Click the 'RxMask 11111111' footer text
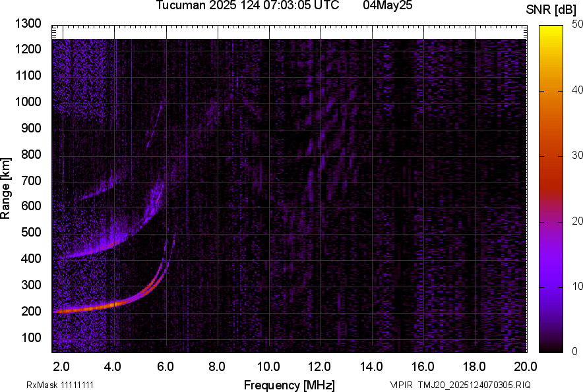 tap(60, 385)
